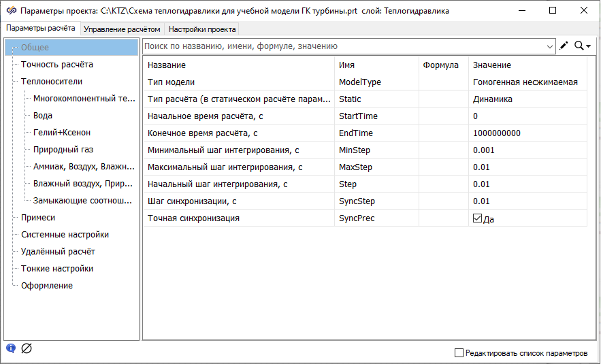
Task: Click the app icon in the title bar
Action: [10, 11]
